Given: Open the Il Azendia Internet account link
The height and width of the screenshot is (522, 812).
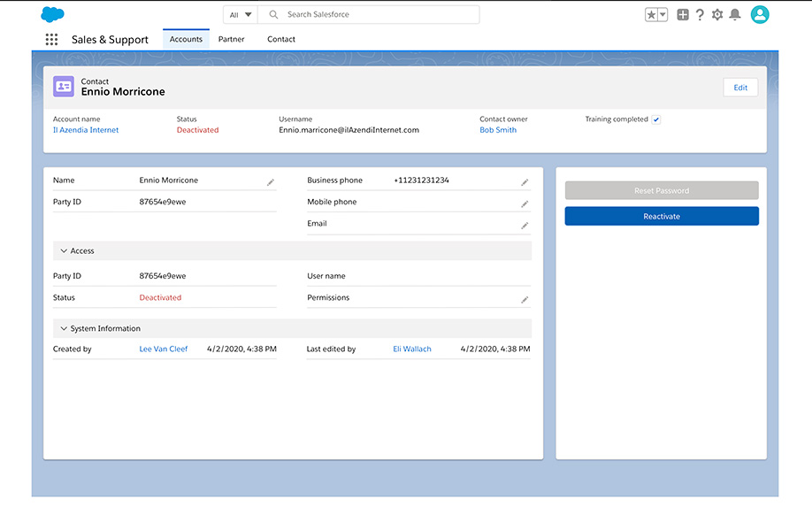Looking at the screenshot, I should tap(86, 129).
